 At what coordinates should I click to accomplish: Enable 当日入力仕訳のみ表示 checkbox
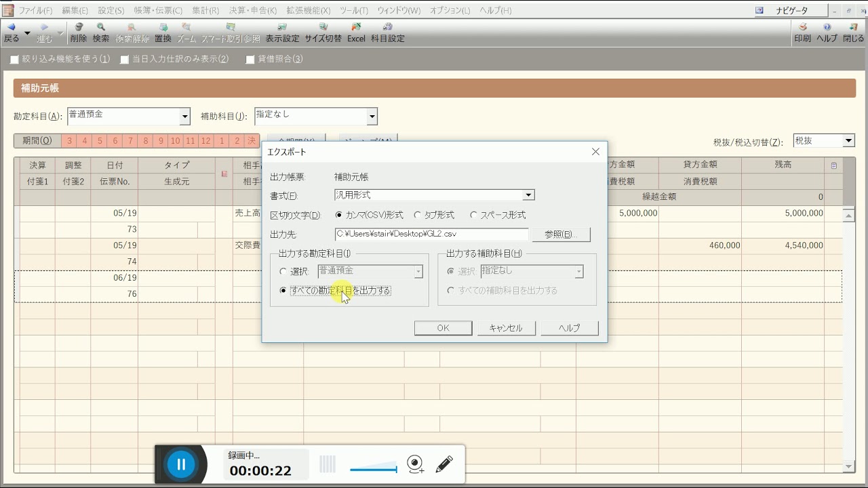coord(124,60)
